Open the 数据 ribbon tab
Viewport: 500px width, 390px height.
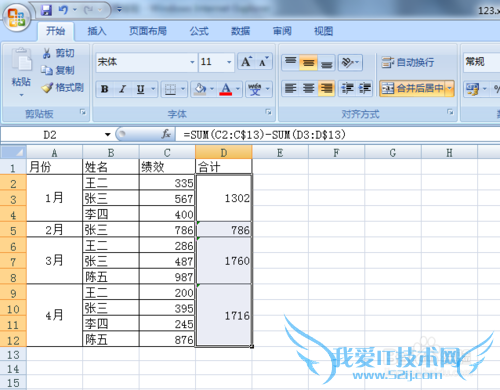(x=240, y=31)
